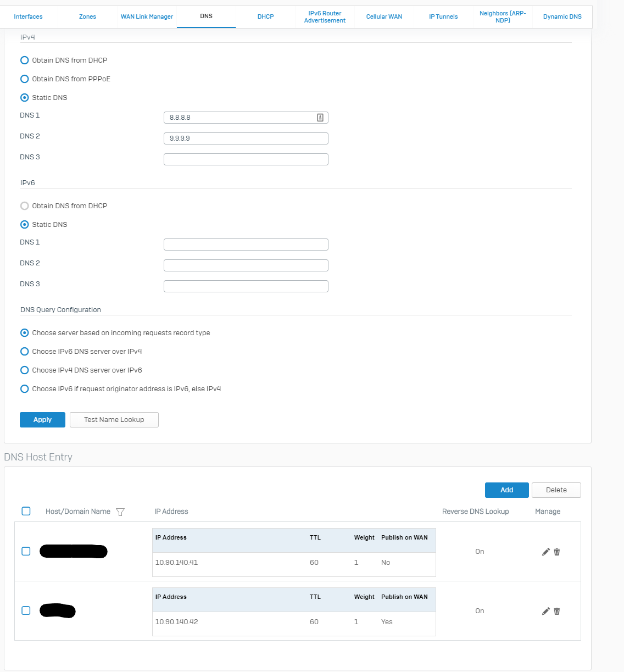Check the box for the 10.90.140.41 entry

(26, 551)
